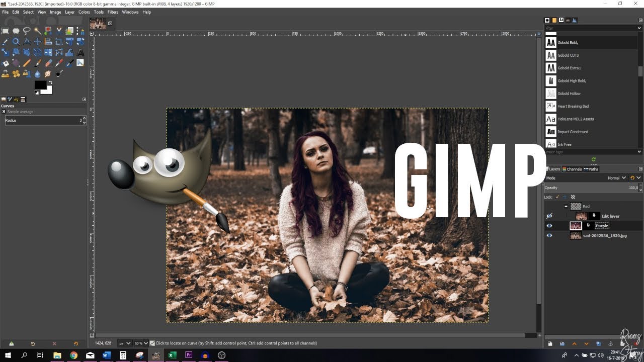Screen dimensions: 644x362
Task: Select the Eraser tool
Action: (x=48, y=63)
